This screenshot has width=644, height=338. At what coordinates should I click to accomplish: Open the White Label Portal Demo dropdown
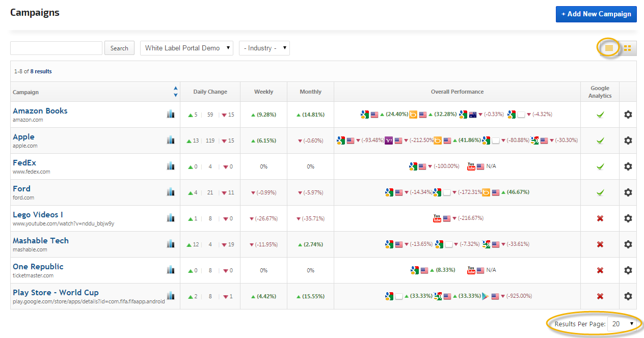186,48
